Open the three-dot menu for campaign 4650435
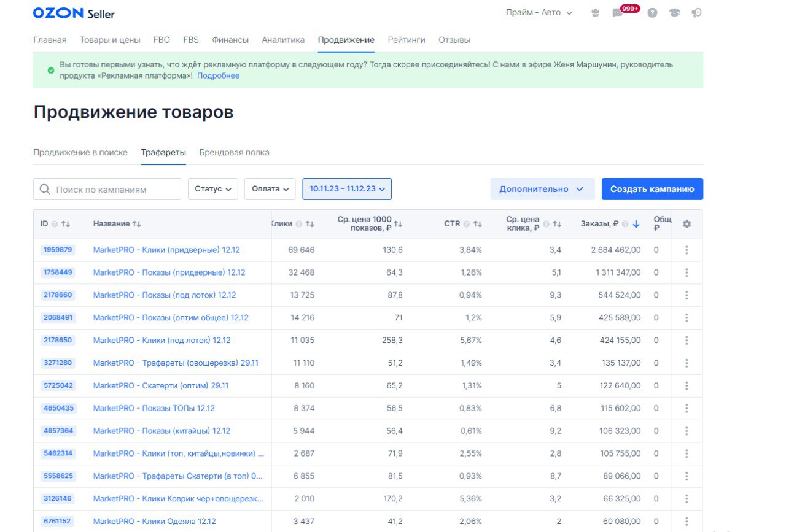The height and width of the screenshot is (532, 786). coord(687,408)
